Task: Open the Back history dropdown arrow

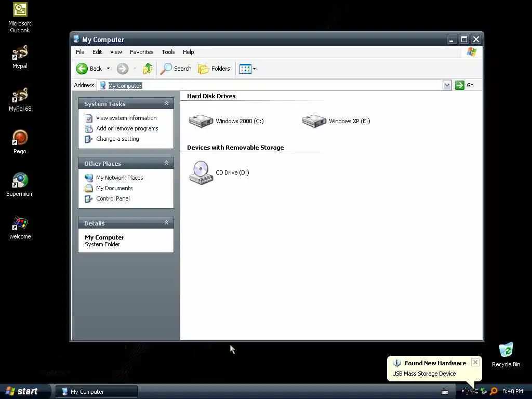Action: coord(108,69)
